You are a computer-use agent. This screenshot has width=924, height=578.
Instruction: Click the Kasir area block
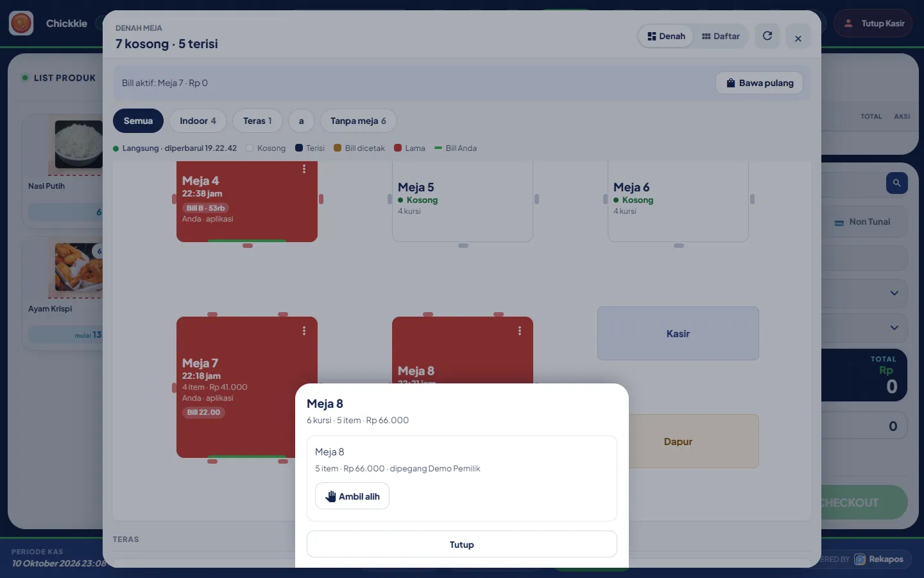coord(678,333)
